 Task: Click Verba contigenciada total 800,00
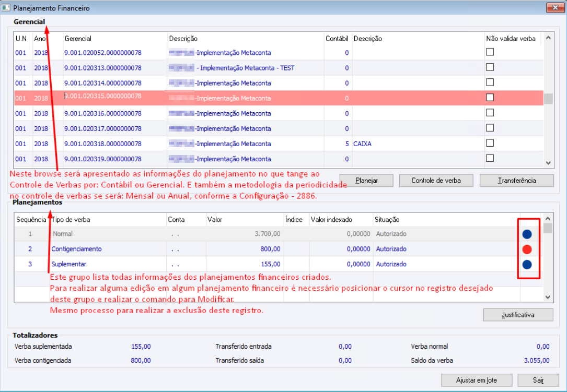tap(141, 361)
